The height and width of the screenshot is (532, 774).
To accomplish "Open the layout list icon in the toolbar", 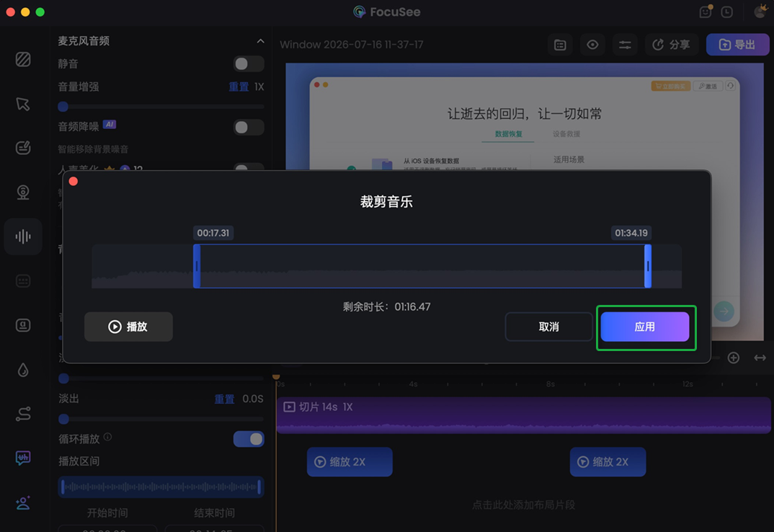I will [560, 45].
